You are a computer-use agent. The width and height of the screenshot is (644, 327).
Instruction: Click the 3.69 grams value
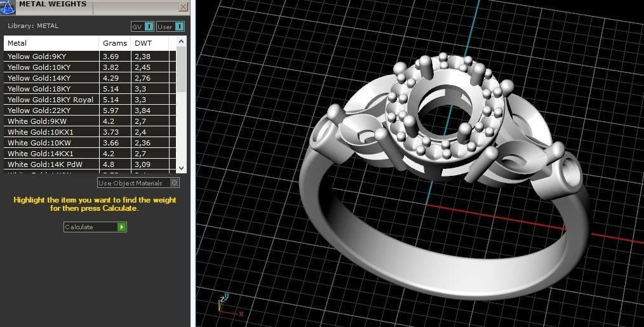click(111, 57)
